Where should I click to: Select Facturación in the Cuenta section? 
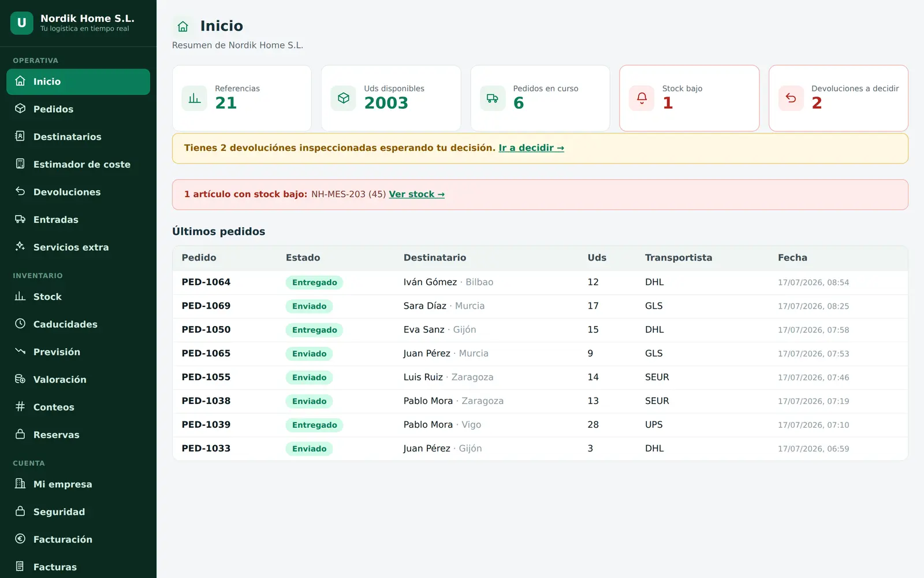[x=78, y=539]
